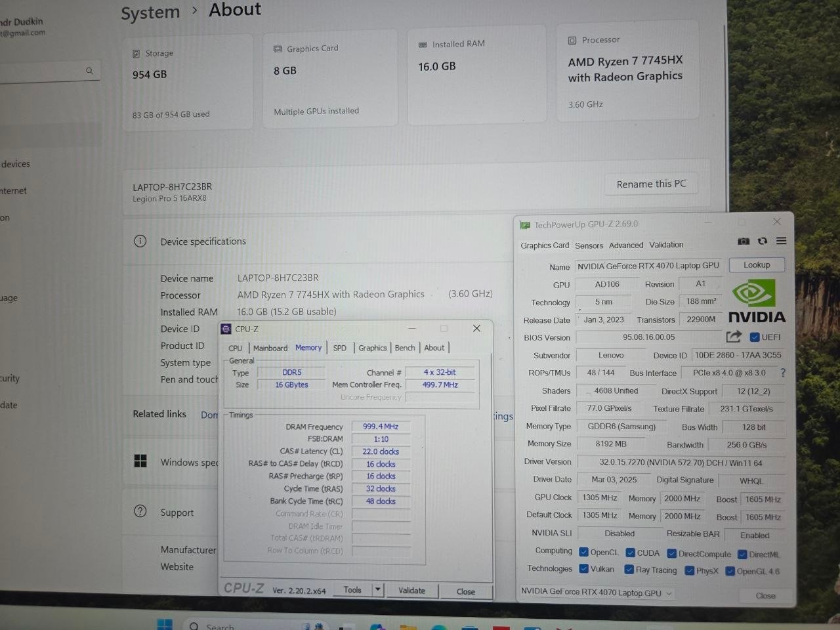
Task: Click the Device specifications info icon
Action: tap(140, 241)
